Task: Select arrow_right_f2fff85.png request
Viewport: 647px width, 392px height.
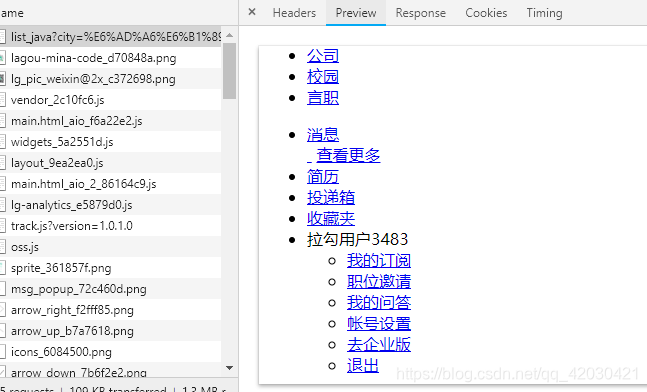Action: (111, 310)
